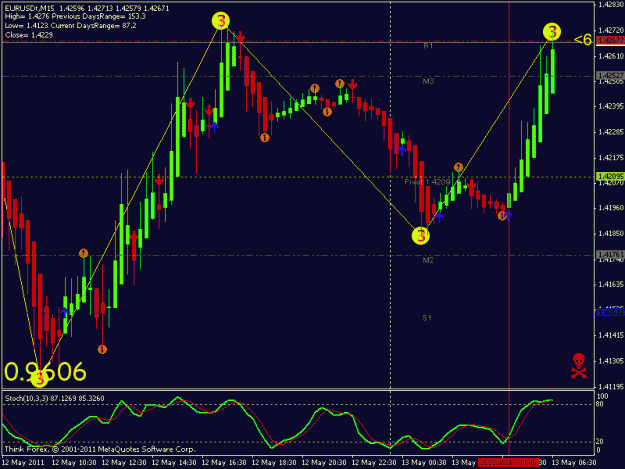Click the 1.42285 price axis value
This screenshot has width=625, height=469.
click(611, 132)
